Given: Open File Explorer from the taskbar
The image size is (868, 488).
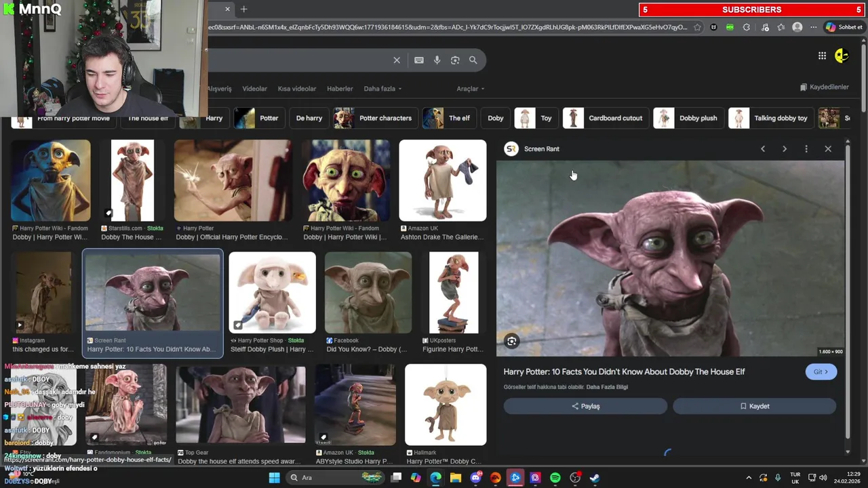Looking at the screenshot, I should pos(456,478).
